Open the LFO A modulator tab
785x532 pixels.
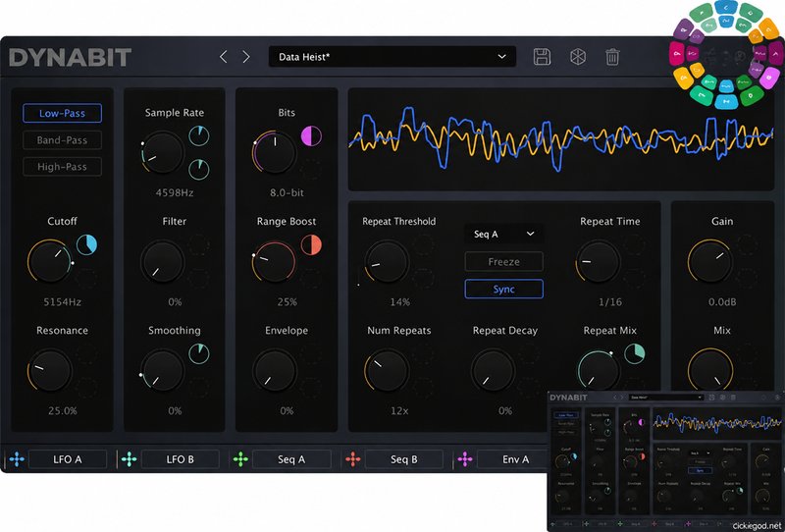point(68,459)
